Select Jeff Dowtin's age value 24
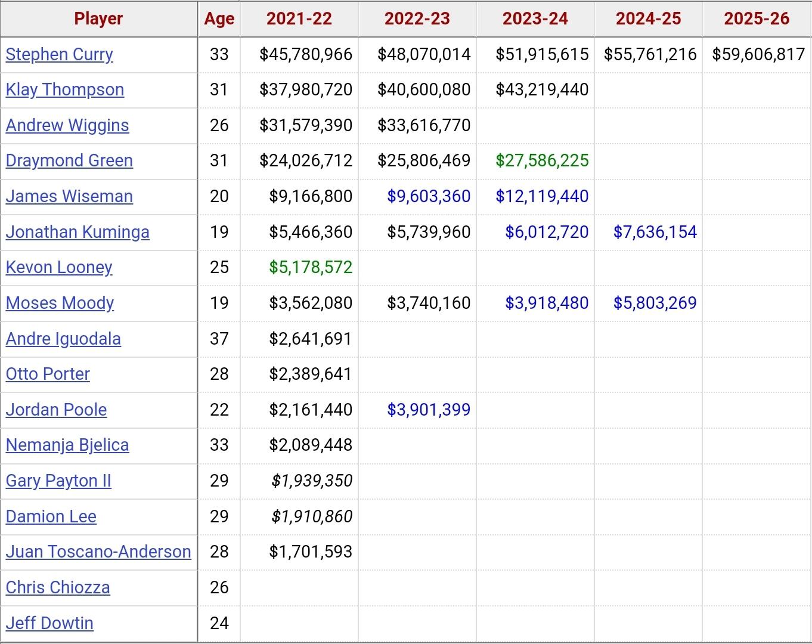The width and height of the screenshot is (812, 644). tap(219, 623)
